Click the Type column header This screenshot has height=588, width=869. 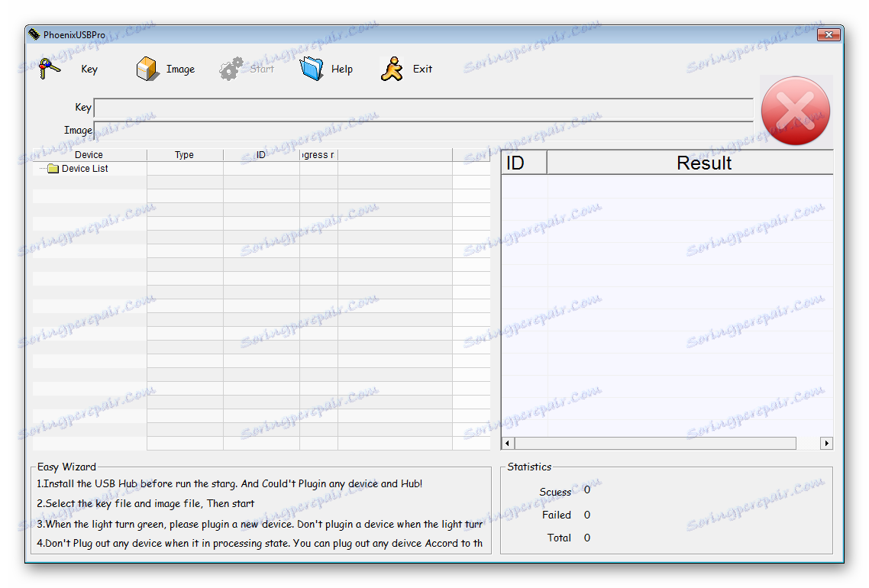[x=185, y=155]
